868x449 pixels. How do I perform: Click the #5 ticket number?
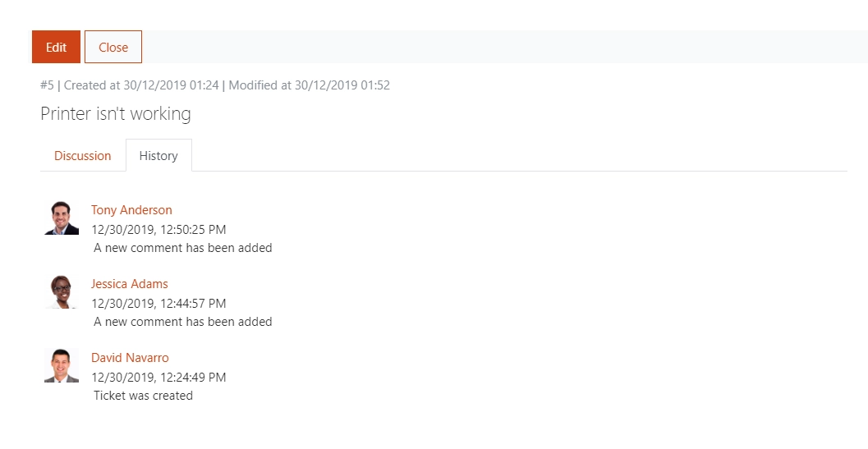[x=47, y=85]
